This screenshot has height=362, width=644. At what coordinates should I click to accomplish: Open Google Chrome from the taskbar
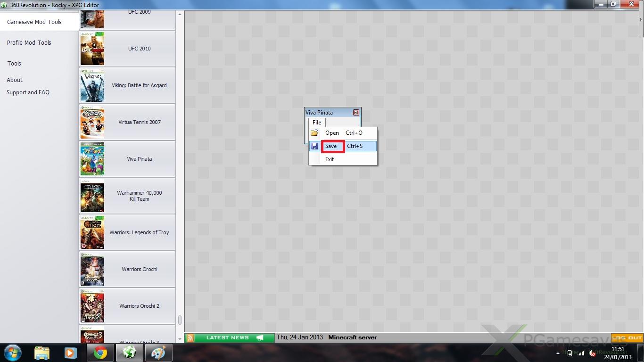point(100,353)
